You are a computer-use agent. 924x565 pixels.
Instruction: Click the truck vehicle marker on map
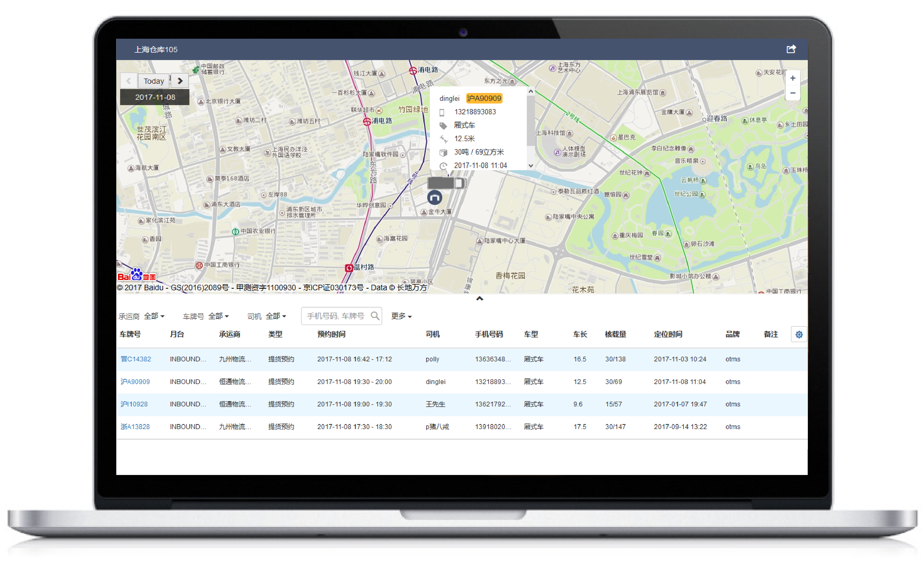tap(446, 183)
